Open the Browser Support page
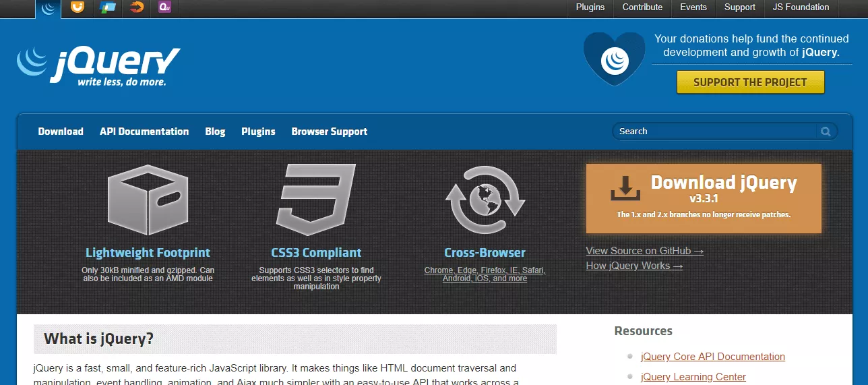 tap(330, 131)
